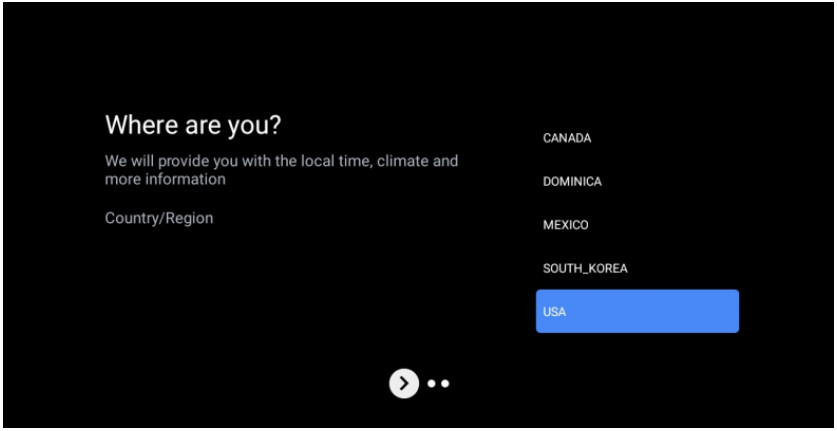Image resolution: width=837 pixels, height=431 pixels.
Task: Set country to South Korea
Action: pos(585,268)
